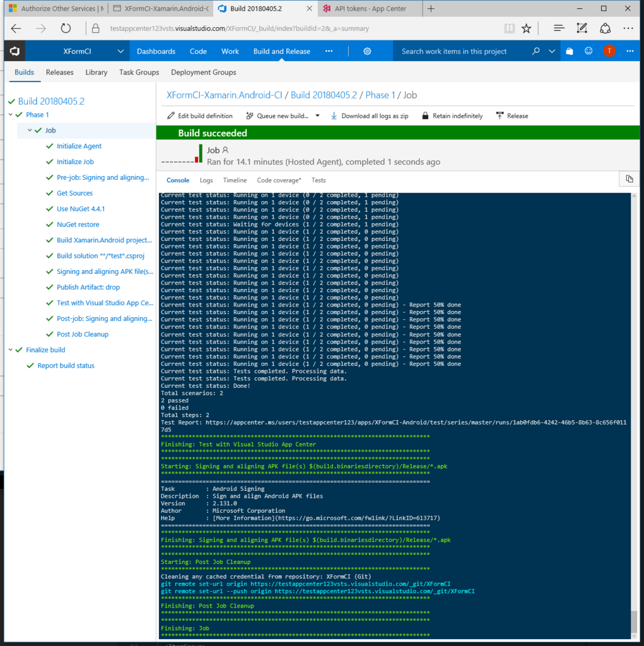
Task: Click the Phase 1 breadcrumb link
Action: [380, 95]
